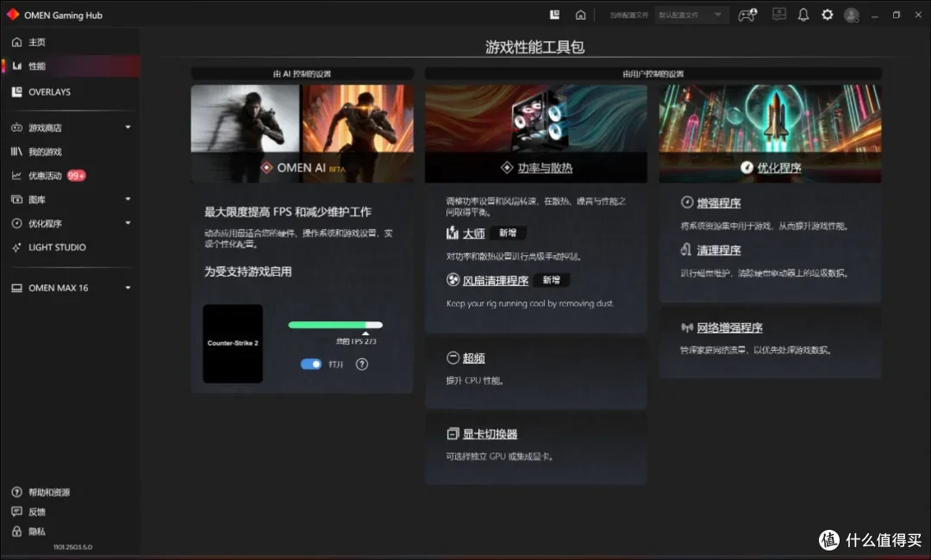Select 性能 in sidebar
931x560 pixels.
[x=72, y=65]
